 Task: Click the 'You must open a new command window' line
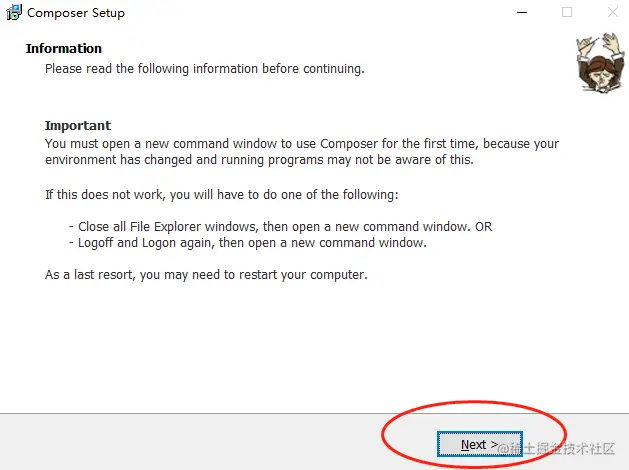click(301, 143)
